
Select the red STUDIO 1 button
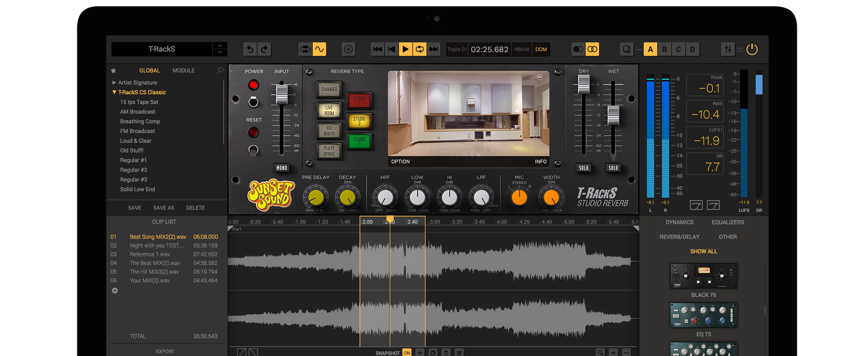point(359,100)
